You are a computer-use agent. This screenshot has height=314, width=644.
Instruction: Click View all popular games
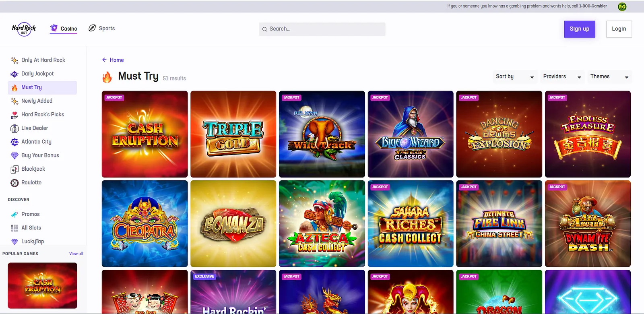click(76, 254)
